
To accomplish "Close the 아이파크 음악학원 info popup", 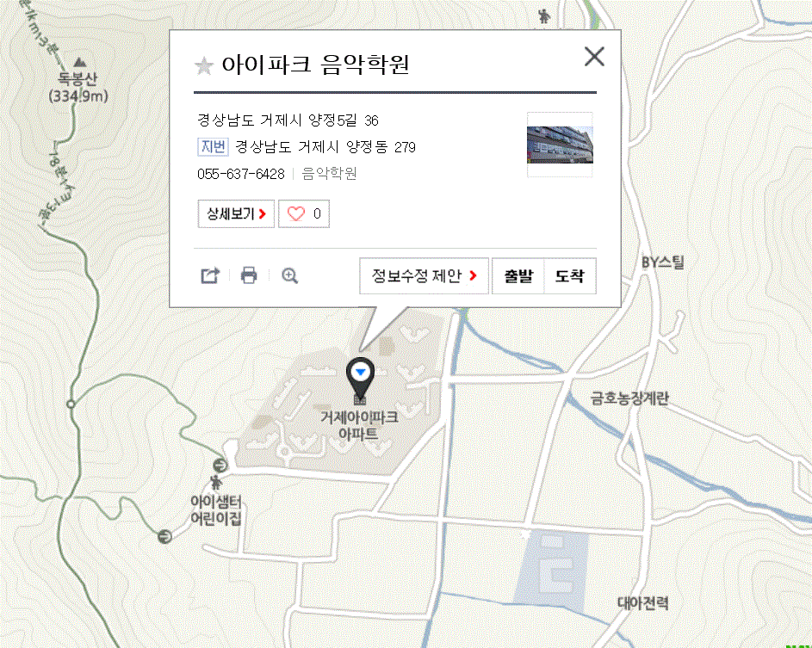I will 594,57.
